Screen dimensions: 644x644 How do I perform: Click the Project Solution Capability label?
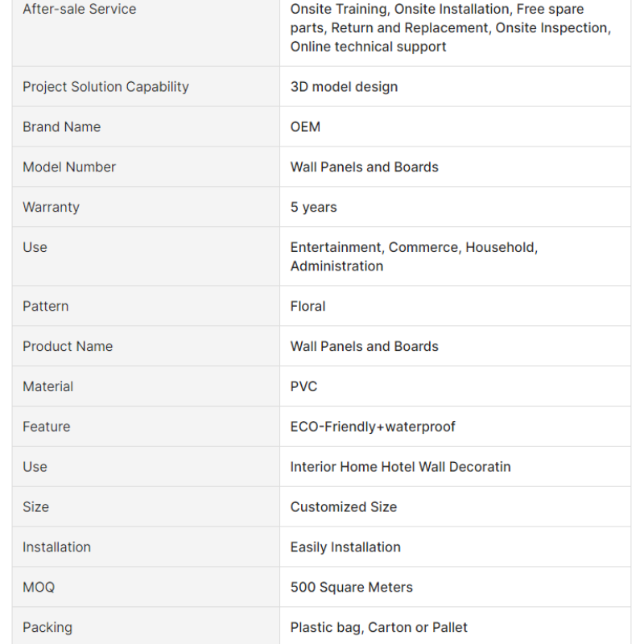(105, 87)
